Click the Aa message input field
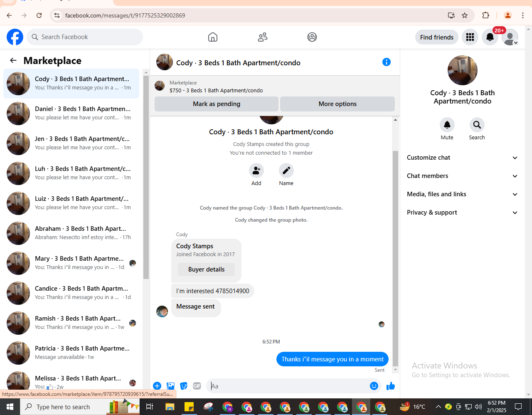The image size is (532, 415). click(x=288, y=386)
